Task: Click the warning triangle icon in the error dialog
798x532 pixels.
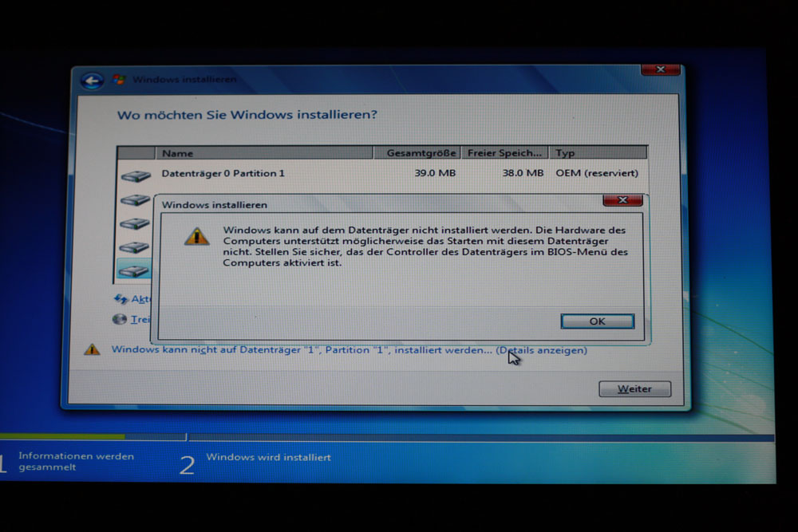Action: coord(197,236)
